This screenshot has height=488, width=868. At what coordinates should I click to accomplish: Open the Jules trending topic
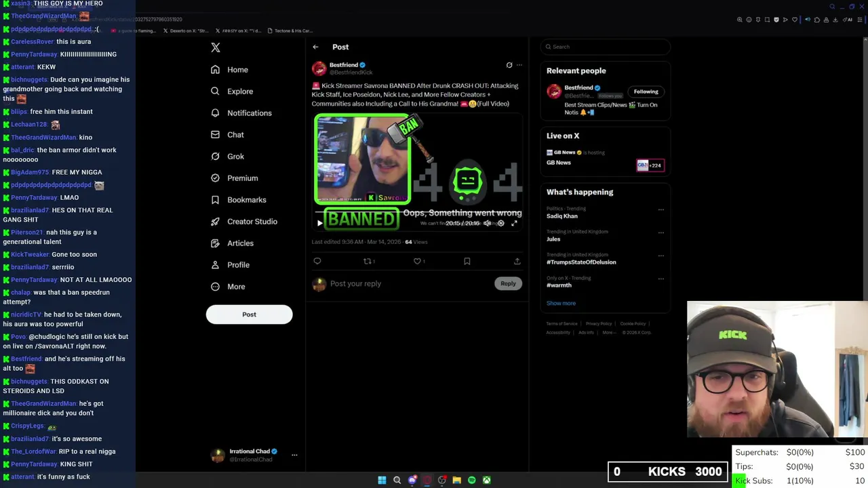553,239
